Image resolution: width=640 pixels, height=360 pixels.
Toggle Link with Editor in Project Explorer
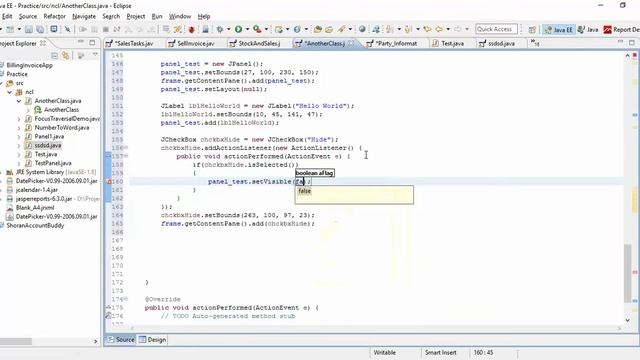65,56
